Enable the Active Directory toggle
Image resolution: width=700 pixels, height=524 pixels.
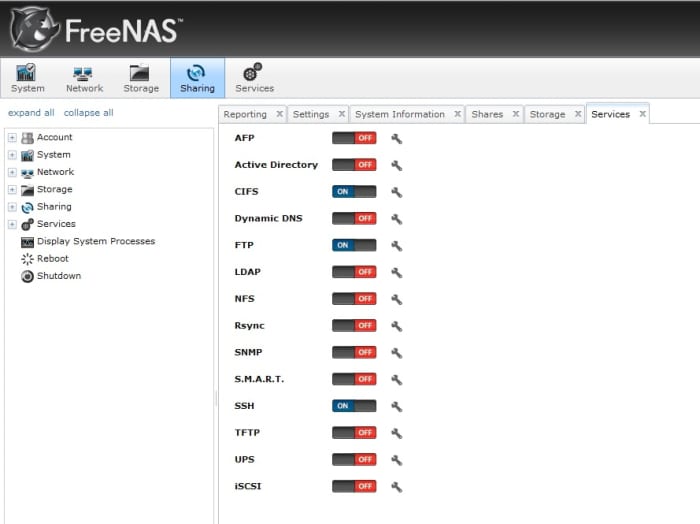coord(354,165)
